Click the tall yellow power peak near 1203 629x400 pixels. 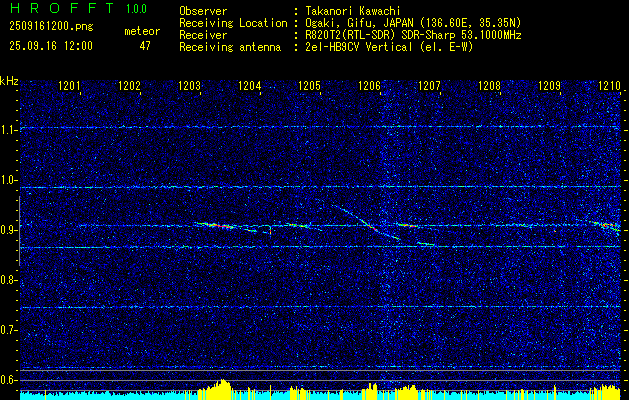(x=221, y=389)
